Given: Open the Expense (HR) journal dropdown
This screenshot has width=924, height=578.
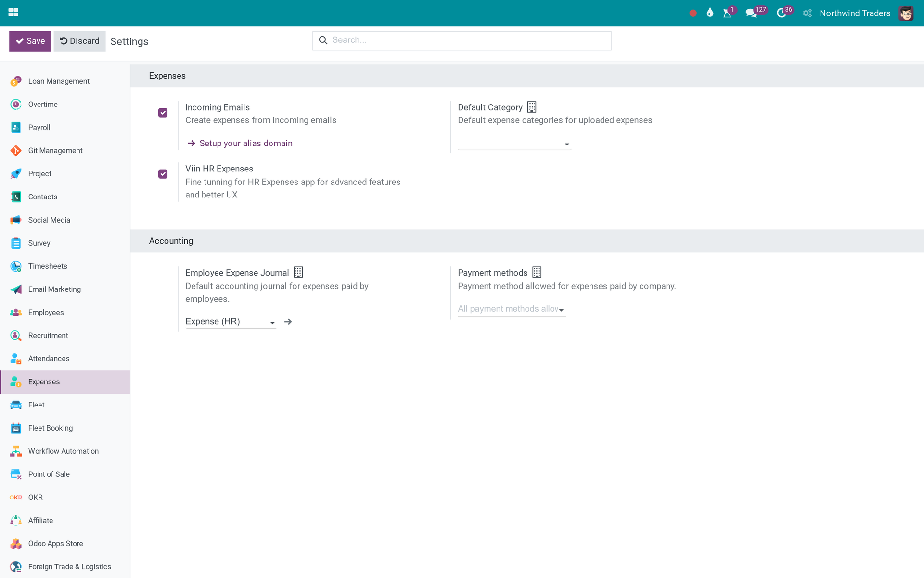Looking at the screenshot, I should pyautogui.click(x=231, y=322).
